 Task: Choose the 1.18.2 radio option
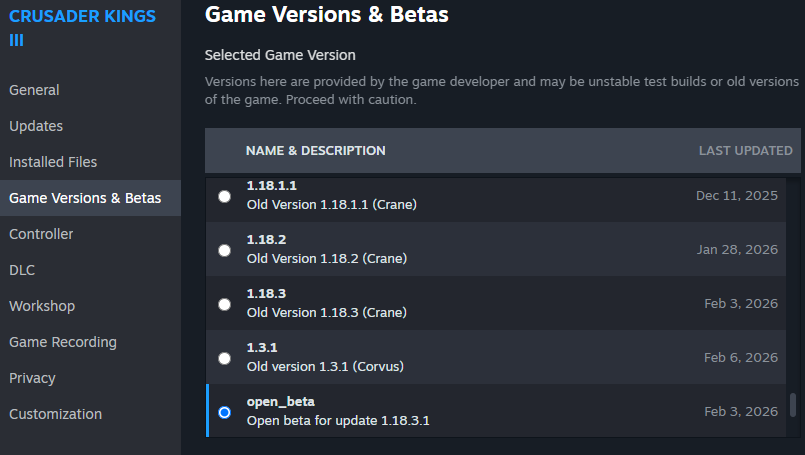click(224, 250)
